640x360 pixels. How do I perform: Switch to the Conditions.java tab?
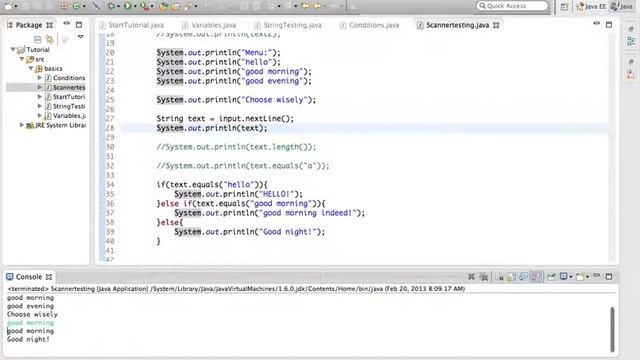pyautogui.click(x=369, y=25)
